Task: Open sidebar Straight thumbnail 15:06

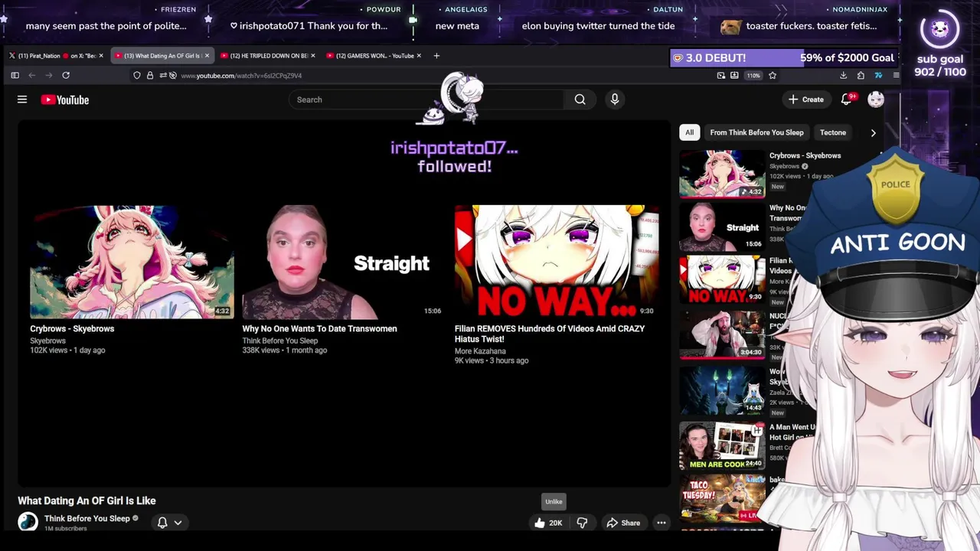Action: pyautogui.click(x=722, y=227)
